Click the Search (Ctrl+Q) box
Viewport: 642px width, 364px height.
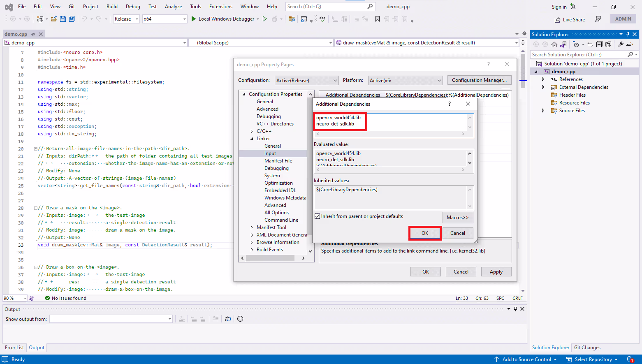tap(330, 7)
